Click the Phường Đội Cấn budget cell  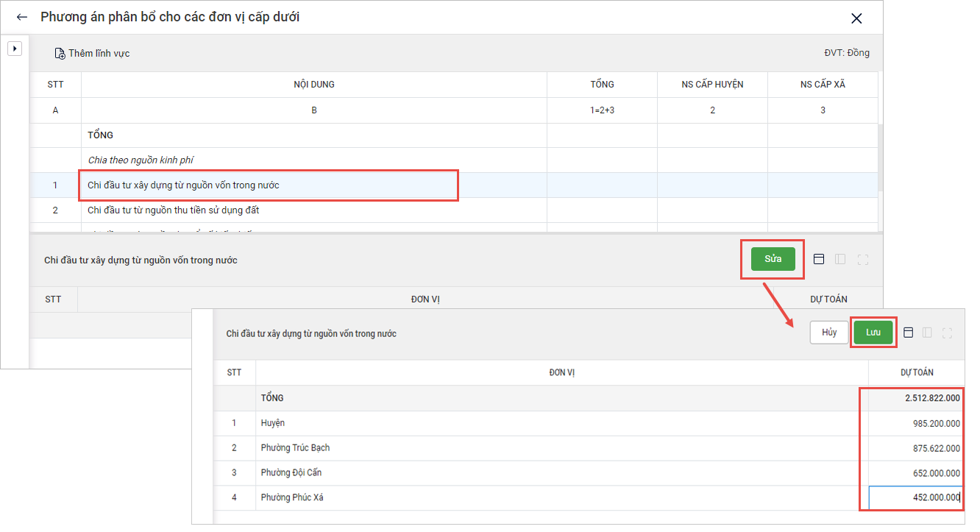coord(915,473)
